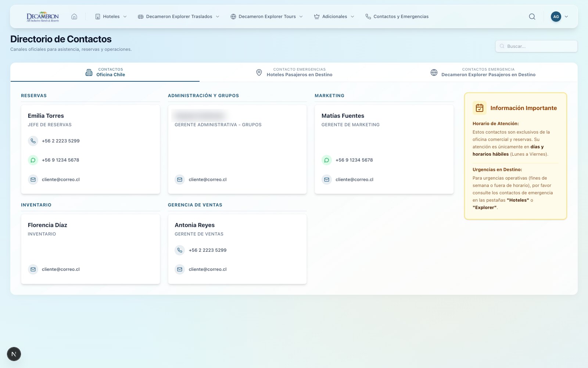Click the calendar icon in Información Importante
The height and width of the screenshot is (368, 588).
[480, 108]
